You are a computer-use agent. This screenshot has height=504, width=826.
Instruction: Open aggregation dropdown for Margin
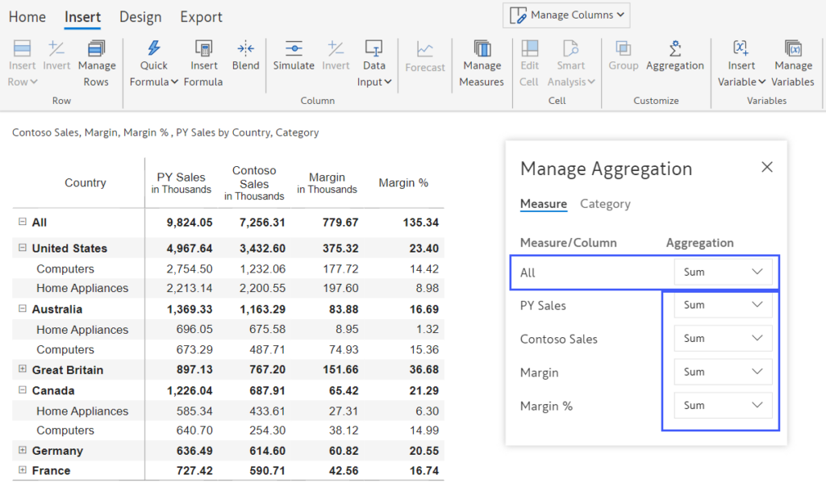click(723, 372)
